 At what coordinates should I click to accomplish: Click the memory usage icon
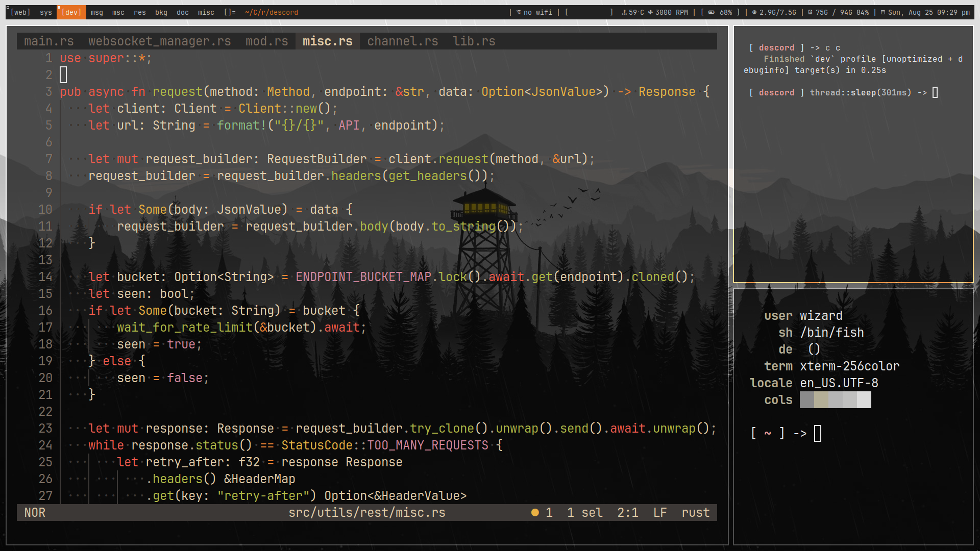[x=754, y=12]
